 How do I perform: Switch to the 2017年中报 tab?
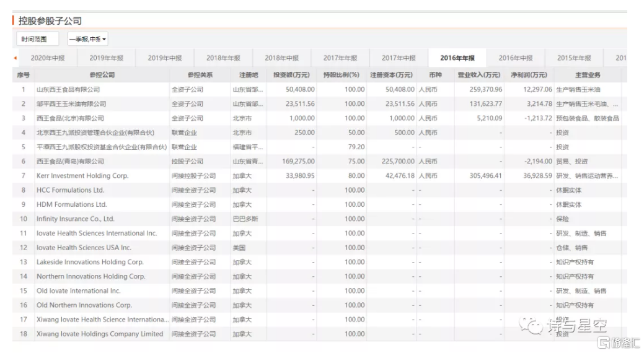coord(399,58)
